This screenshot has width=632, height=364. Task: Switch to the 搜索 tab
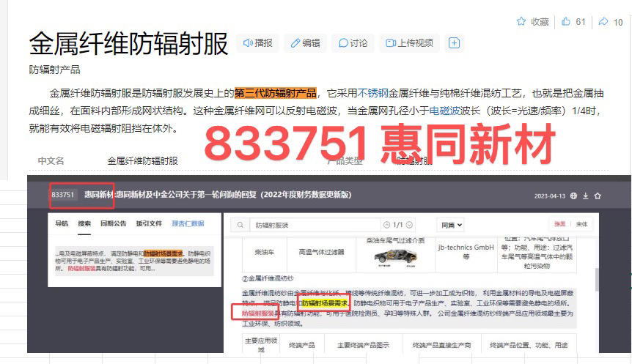(84, 223)
